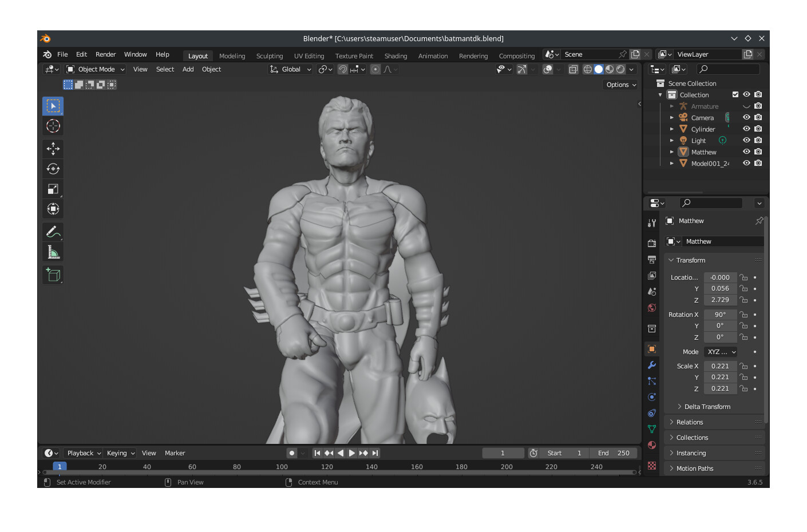Expand the Delta Transform panel
This screenshot has width=807, height=532.
(707, 407)
